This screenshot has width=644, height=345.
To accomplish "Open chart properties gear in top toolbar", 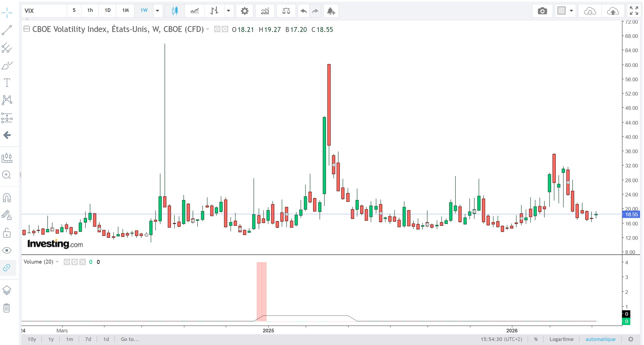I will pos(244,11).
